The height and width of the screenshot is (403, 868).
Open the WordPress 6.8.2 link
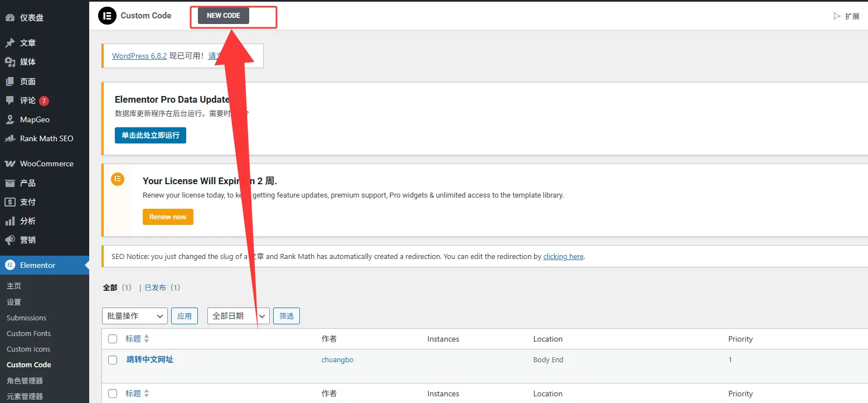coord(139,56)
